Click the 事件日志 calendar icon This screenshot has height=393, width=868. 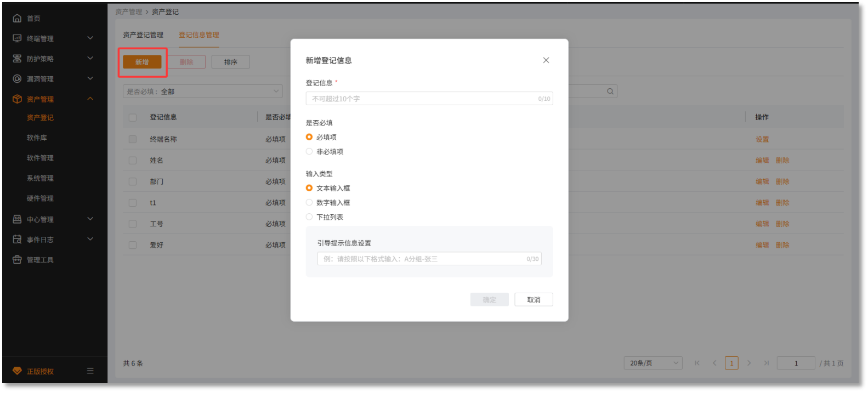pos(17,240)
